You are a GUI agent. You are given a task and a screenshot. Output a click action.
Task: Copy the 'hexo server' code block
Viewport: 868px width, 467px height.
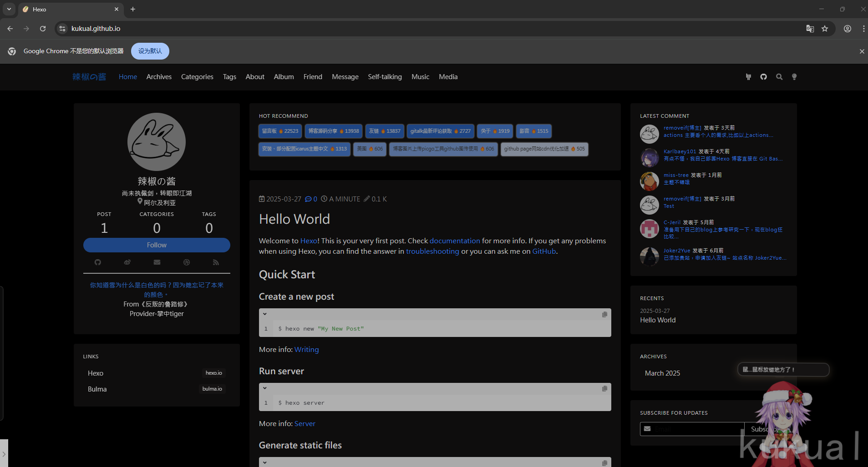[604, 388]
